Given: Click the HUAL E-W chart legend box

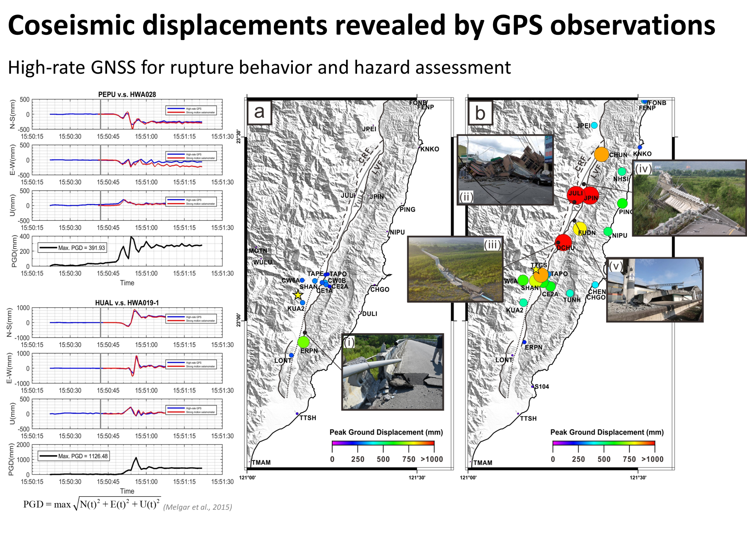Looking at the screenshot, I should pos(191,364).
